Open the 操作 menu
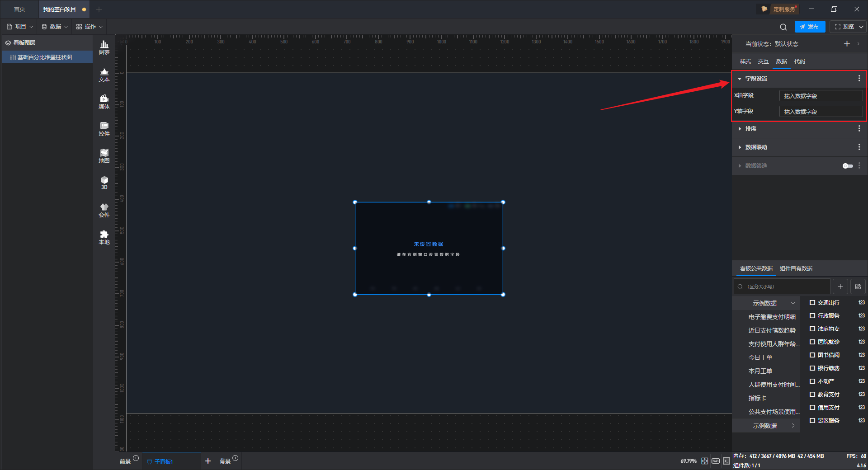 click(x=90, y=27)
